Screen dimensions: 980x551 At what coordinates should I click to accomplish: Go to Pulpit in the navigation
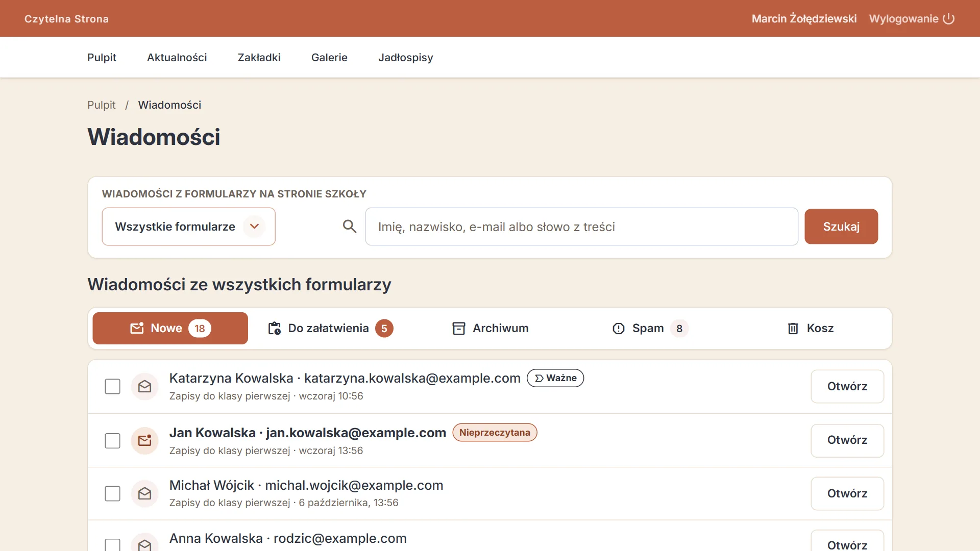[102, 58]
